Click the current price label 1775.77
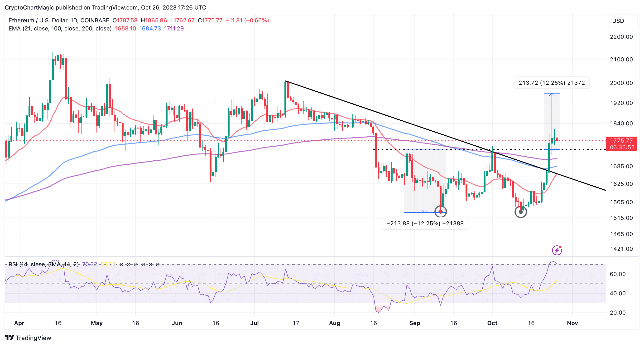Image resolution: width=644 pixels, height=346 pixels. coord(621,141)
